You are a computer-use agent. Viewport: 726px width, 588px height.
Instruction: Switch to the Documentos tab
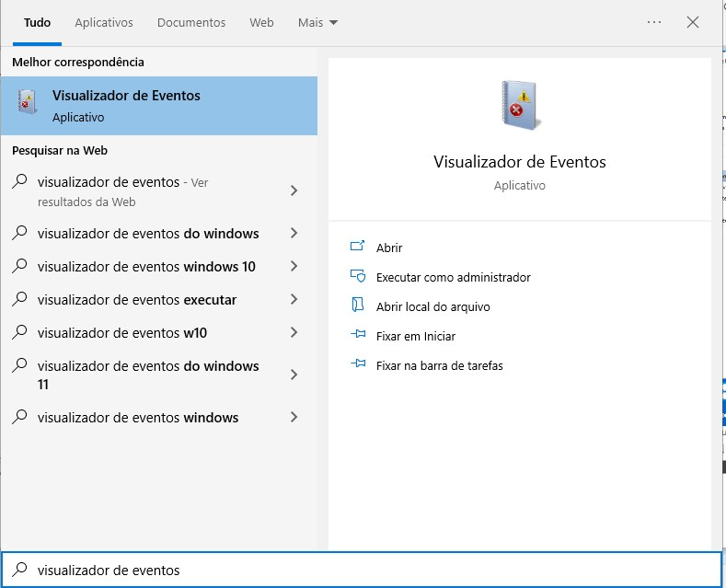(x=191, y=22)
